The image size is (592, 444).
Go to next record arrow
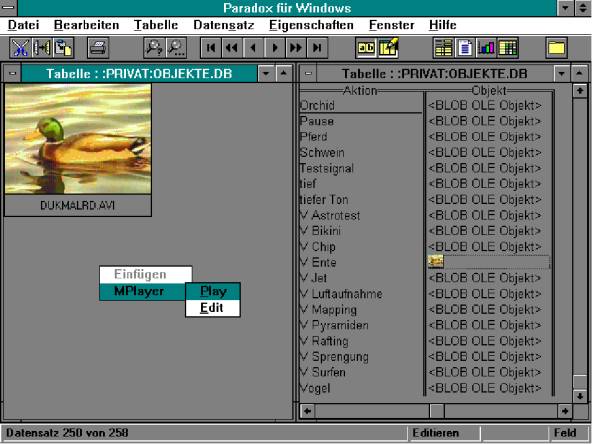click(275, 48)
